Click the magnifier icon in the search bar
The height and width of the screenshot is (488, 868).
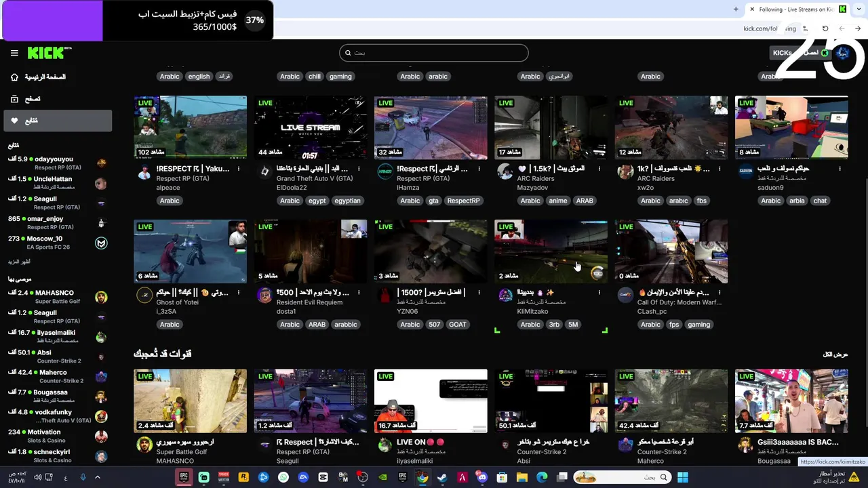click(x=348, y=53)
